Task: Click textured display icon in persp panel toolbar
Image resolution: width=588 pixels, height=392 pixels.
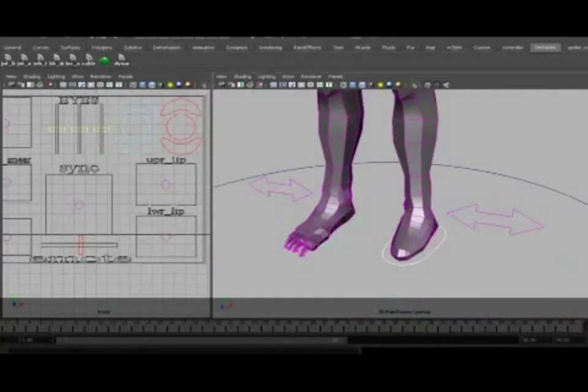Action: point(371,85)
